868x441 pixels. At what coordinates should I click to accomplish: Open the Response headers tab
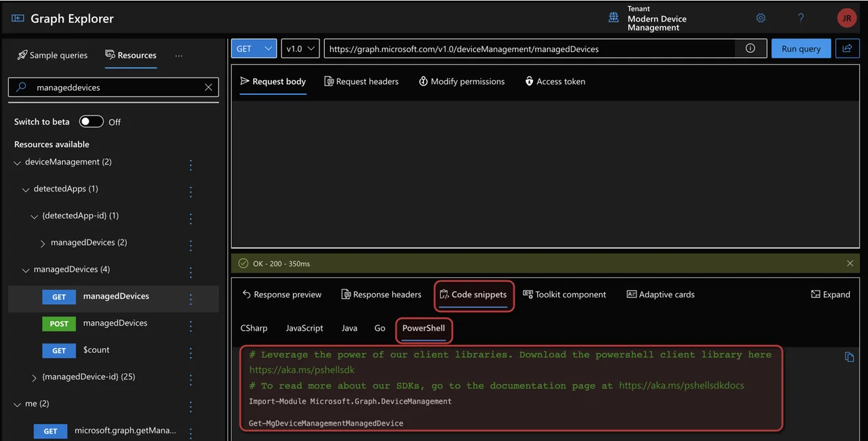(381, 295)
